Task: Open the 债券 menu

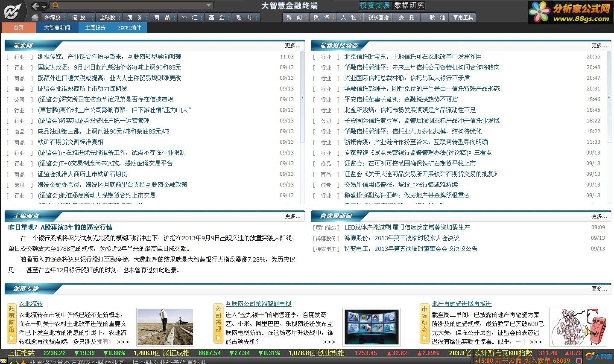Action: click(x=136, y=17)
